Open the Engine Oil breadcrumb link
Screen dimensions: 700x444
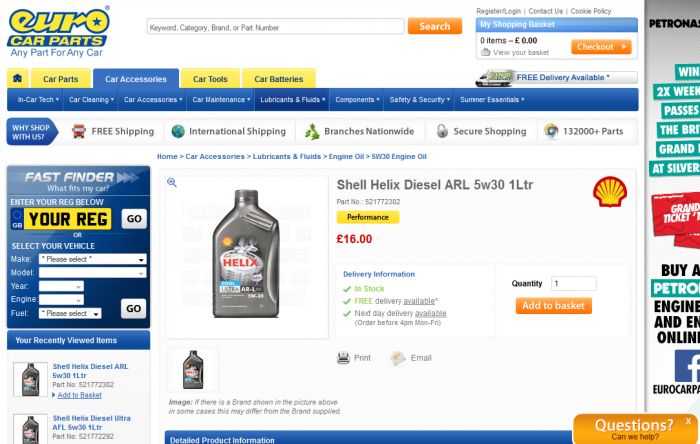(x=346, y=157)
